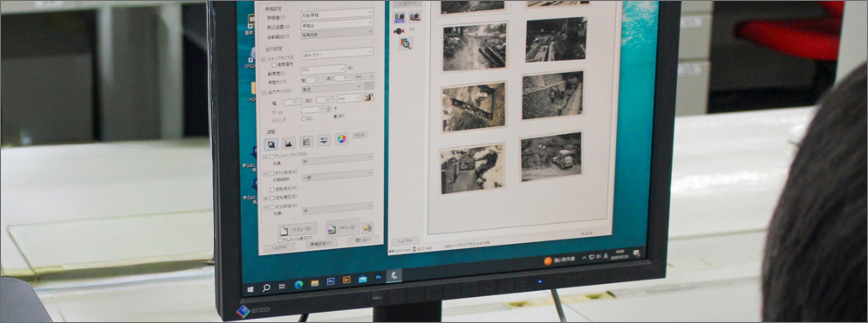
Task: Enable the unsharp mask checkbox
Action: click(x=271, y=157)
